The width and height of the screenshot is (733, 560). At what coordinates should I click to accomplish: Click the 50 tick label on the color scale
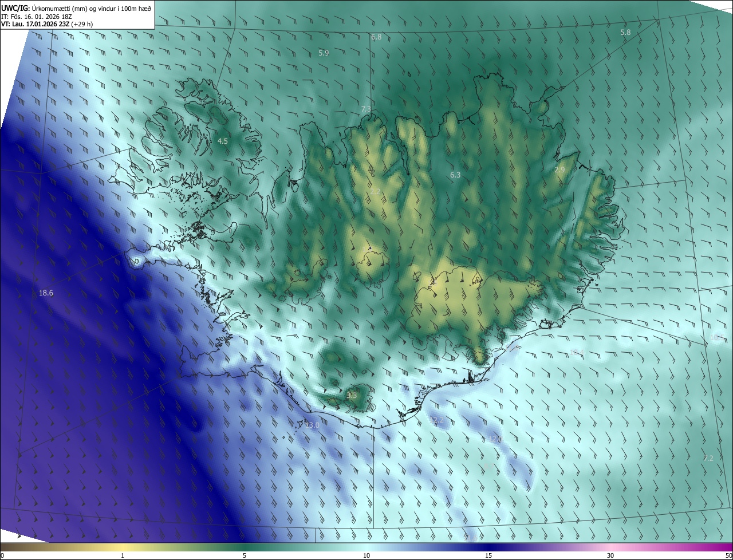tap(728, 556)
